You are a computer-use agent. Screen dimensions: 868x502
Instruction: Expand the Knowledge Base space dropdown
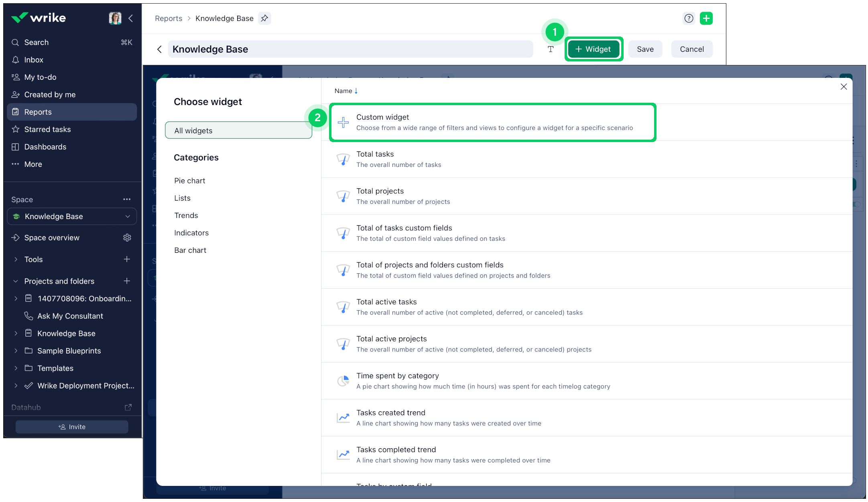(128, 216)
